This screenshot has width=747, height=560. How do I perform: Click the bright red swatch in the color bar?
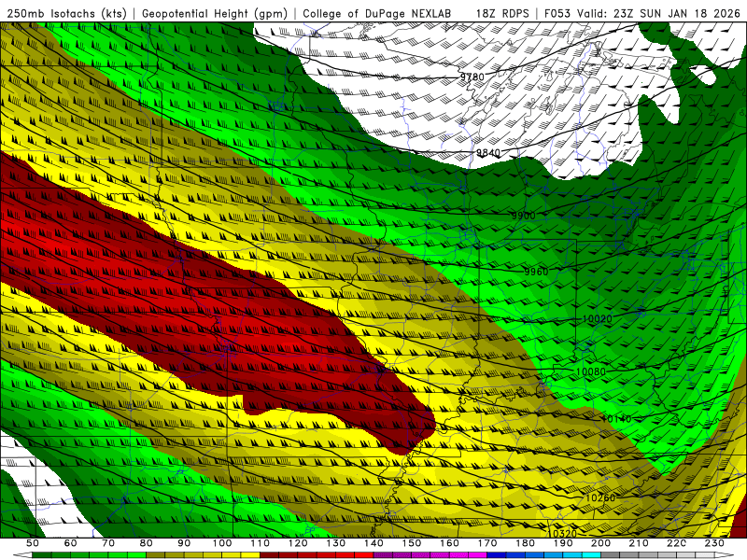(364, 555)
